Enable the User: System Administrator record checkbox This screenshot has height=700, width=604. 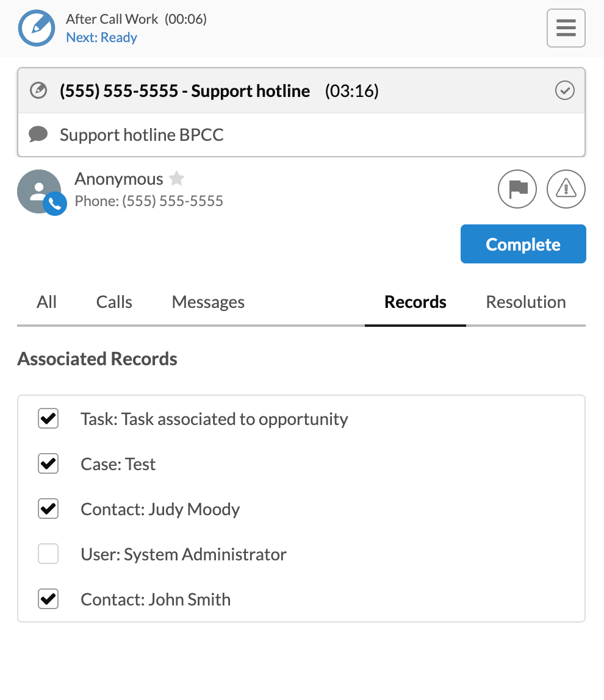(48, 554)
